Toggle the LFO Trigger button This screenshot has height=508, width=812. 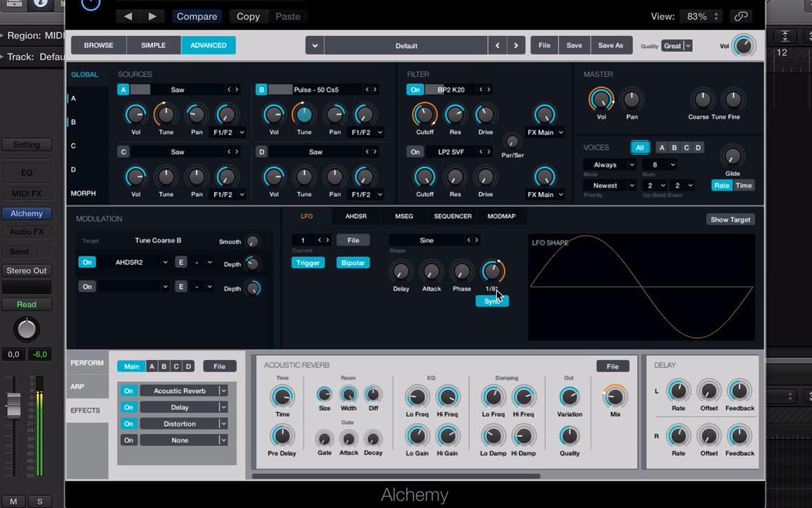click(307, 262)
